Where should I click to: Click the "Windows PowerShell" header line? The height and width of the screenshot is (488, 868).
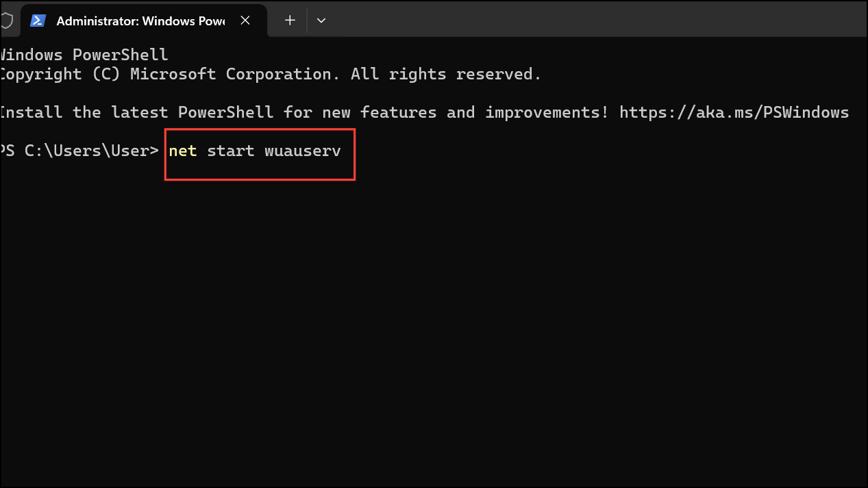(84, 55)
